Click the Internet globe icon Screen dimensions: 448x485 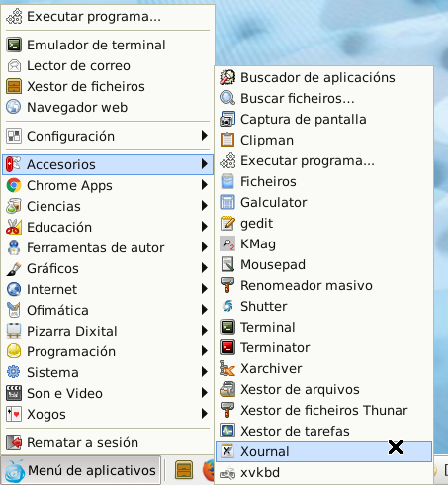click(14, 289)
